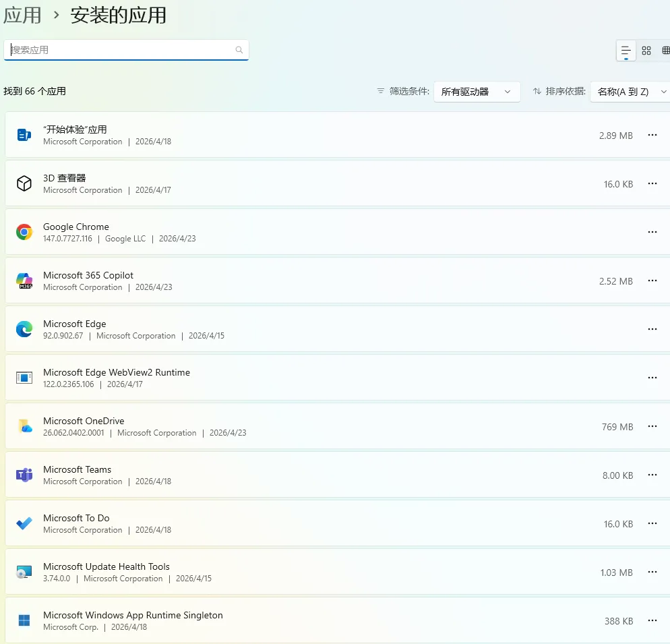Open more options for Microsoft OneDrive
The height and width of the screenshot is (644, 670).
tap(652, 426)
